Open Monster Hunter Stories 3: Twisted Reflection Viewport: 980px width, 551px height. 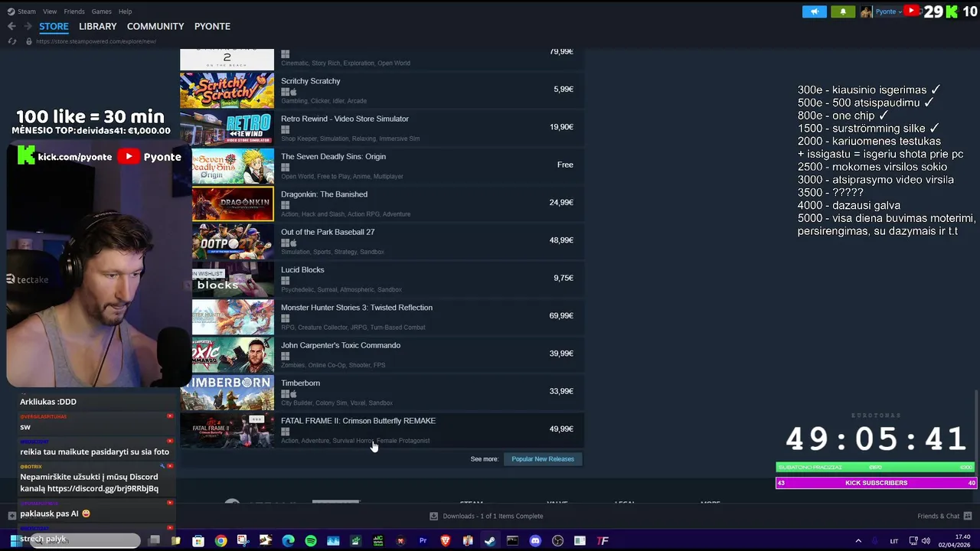[x=357, y=308]
